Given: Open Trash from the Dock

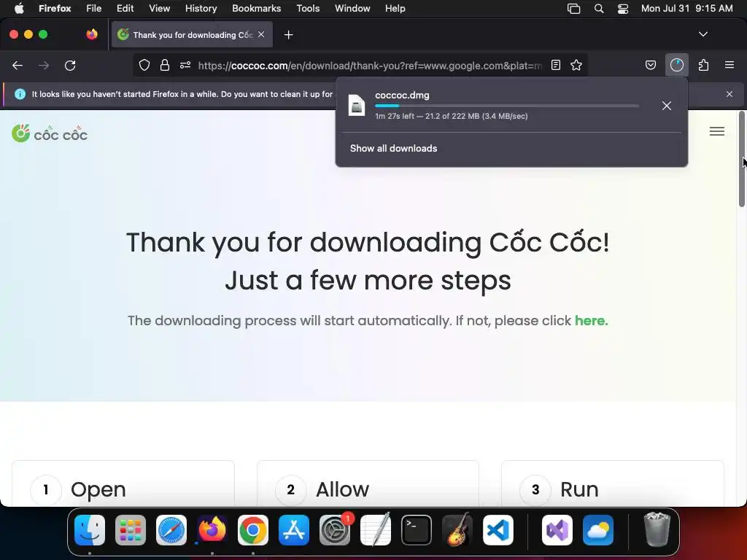Looking at the screenshot, I should [657, 530].
